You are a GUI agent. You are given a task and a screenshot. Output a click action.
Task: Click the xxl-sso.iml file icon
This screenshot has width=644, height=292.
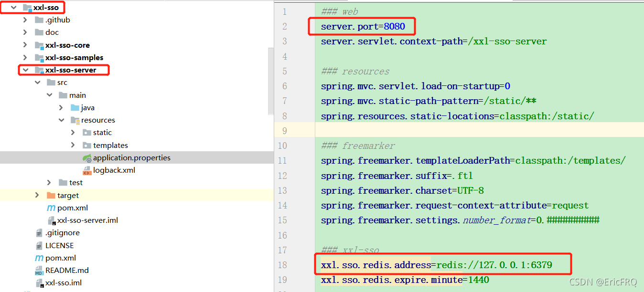(x=40, y=283)
